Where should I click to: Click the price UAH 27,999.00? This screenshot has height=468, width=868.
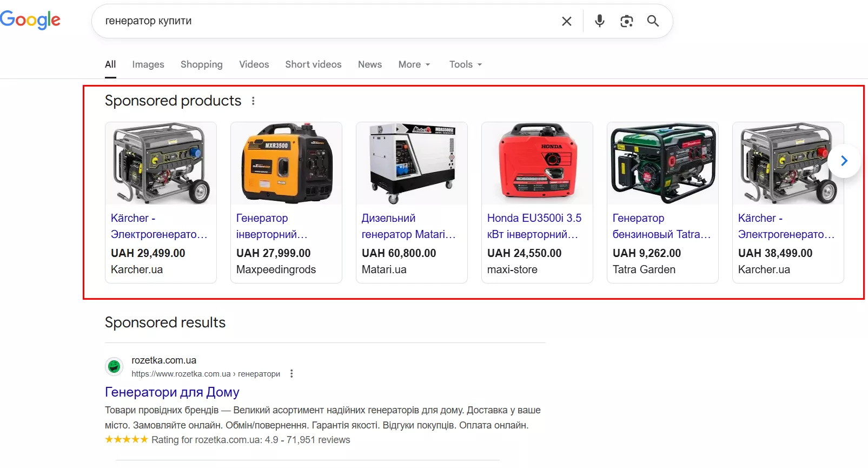[274, 253]
